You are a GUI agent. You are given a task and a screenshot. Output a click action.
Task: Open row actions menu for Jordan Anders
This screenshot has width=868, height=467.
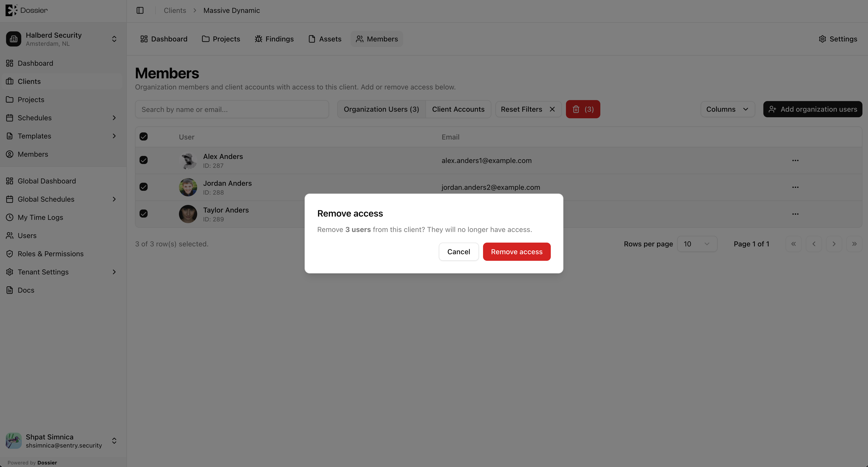pos(795,187)
